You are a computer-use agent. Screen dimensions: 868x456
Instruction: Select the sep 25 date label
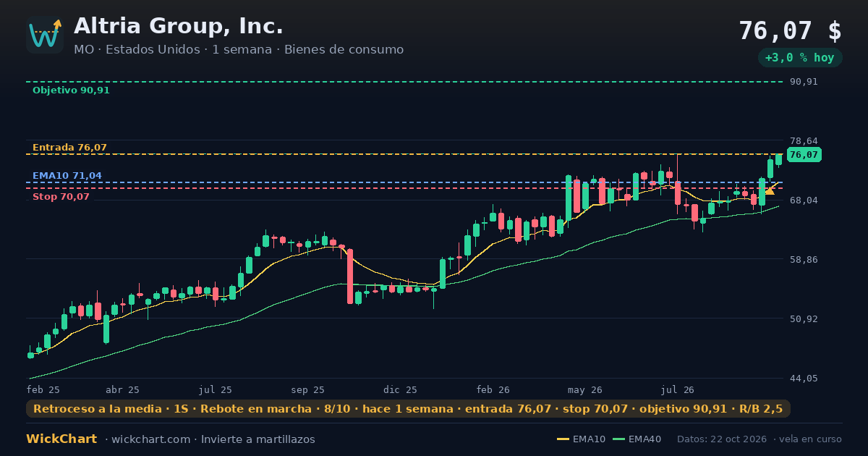(308, 390)
